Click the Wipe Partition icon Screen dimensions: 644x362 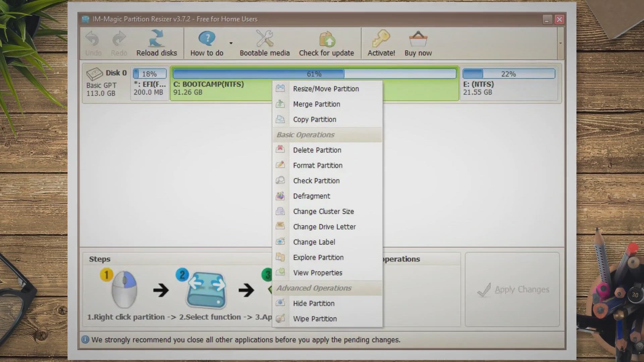[x=280, y=318]
